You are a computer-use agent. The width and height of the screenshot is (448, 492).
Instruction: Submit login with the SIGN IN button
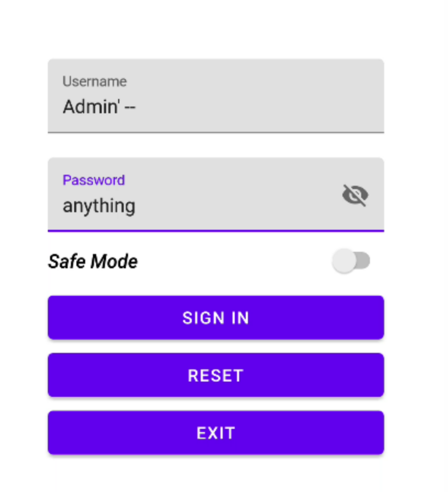[216, 318]
